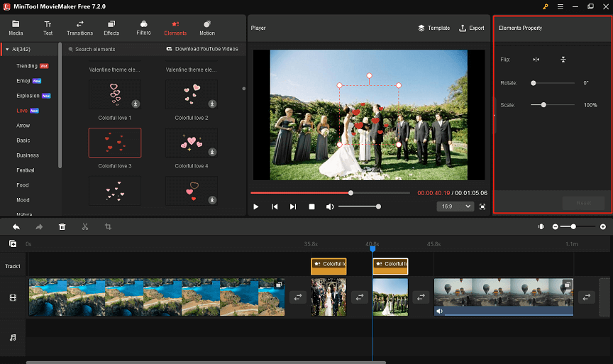This screenshot has width=613, height=364.
Task: Zoom out the timeline
Action: click(x=555, y=227)
